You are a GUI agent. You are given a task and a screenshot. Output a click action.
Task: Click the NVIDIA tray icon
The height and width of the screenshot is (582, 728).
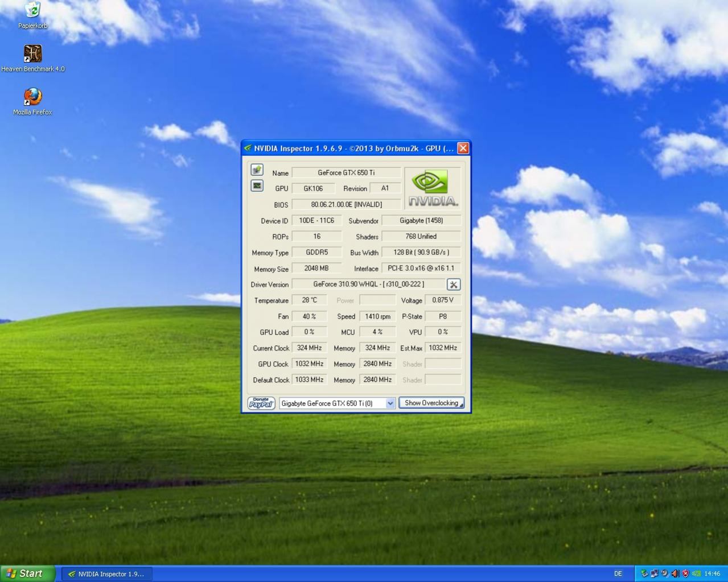(696, 573)
